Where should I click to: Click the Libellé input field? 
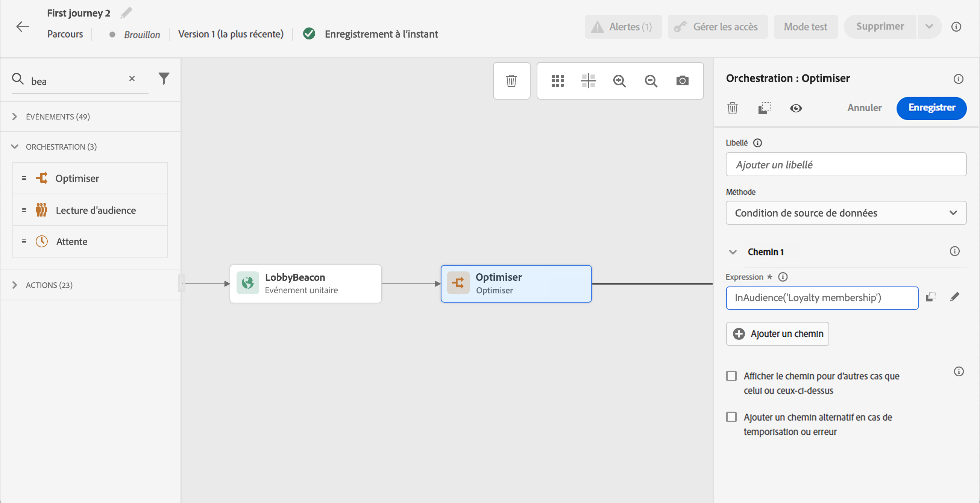[x=845, y=165]
